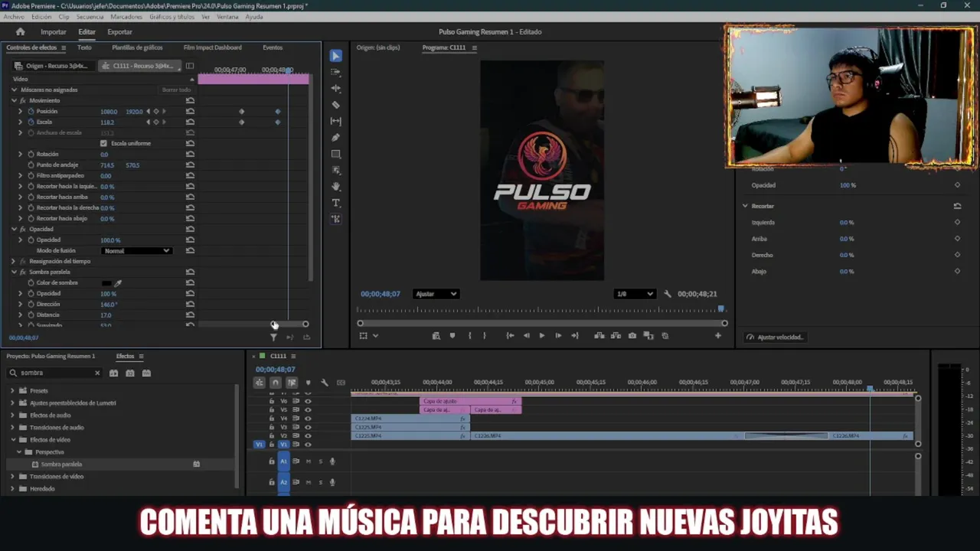Expand the Presets folder in Efectos
Viewport: 980px width, 551px height.
(12, 391)
